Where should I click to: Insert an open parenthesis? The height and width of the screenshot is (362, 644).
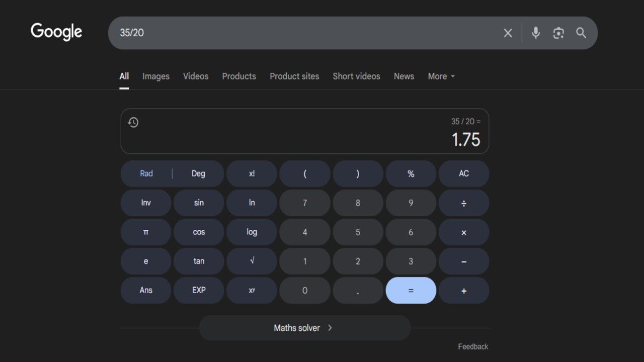(305, 173)
